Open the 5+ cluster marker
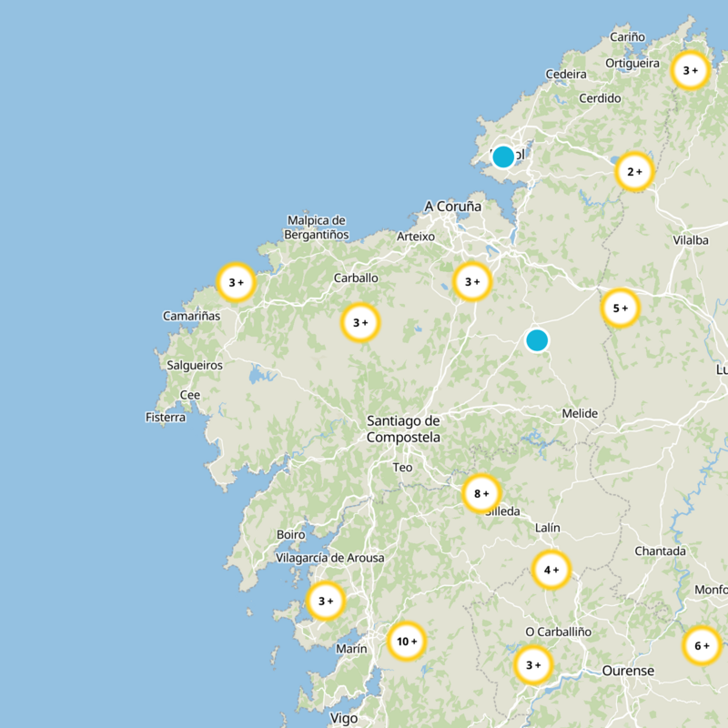Viewport: 728px width, 728px height. tap(621, 308)
